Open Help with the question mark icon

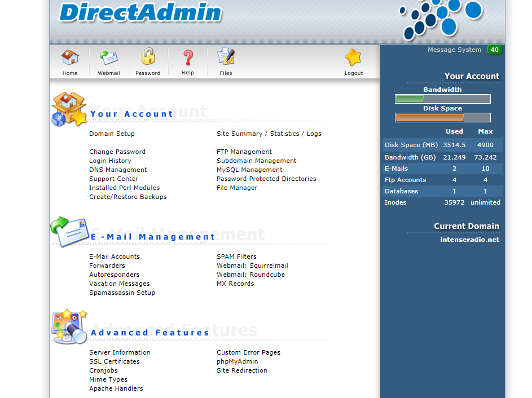pos(188,58)
